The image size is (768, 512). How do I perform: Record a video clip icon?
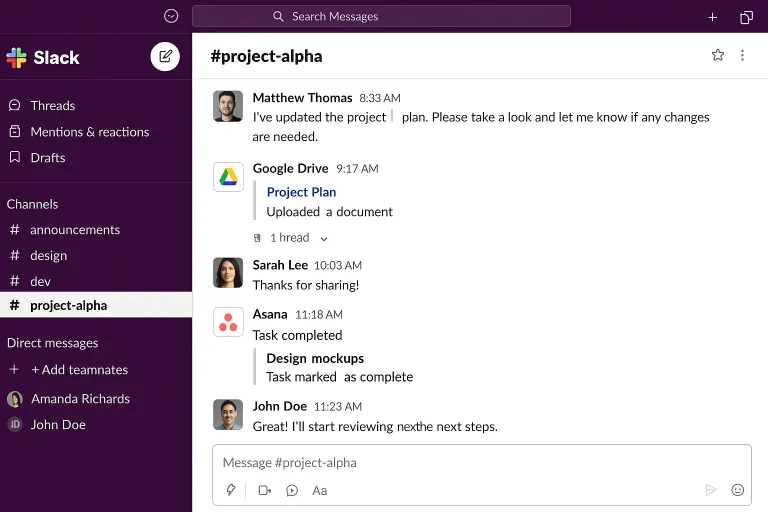coord(264,490)
